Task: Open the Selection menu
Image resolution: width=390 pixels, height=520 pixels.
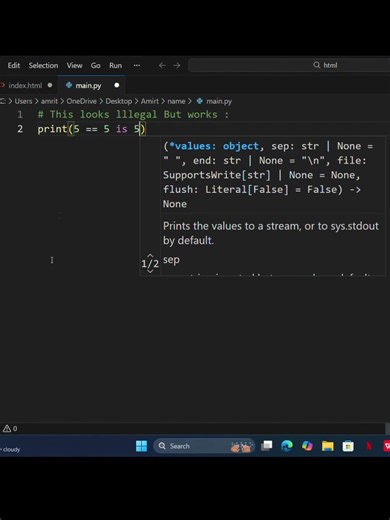Action: (43, 65)
